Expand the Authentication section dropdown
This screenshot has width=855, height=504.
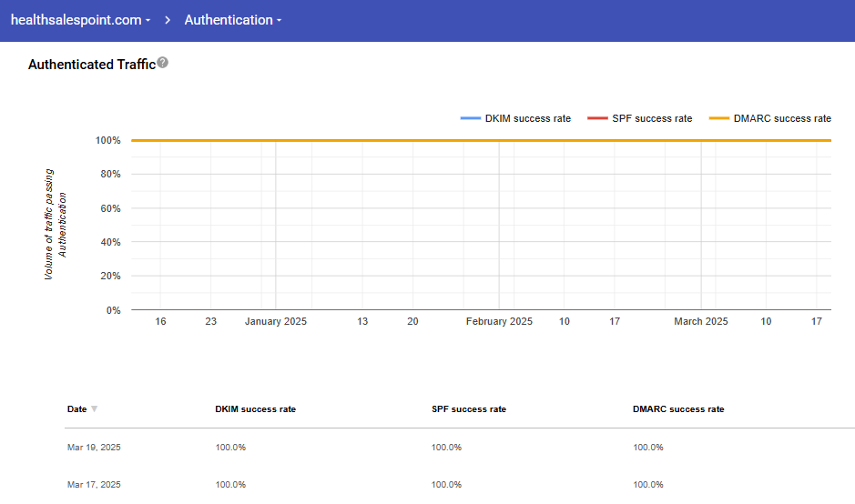coord(232,20)
